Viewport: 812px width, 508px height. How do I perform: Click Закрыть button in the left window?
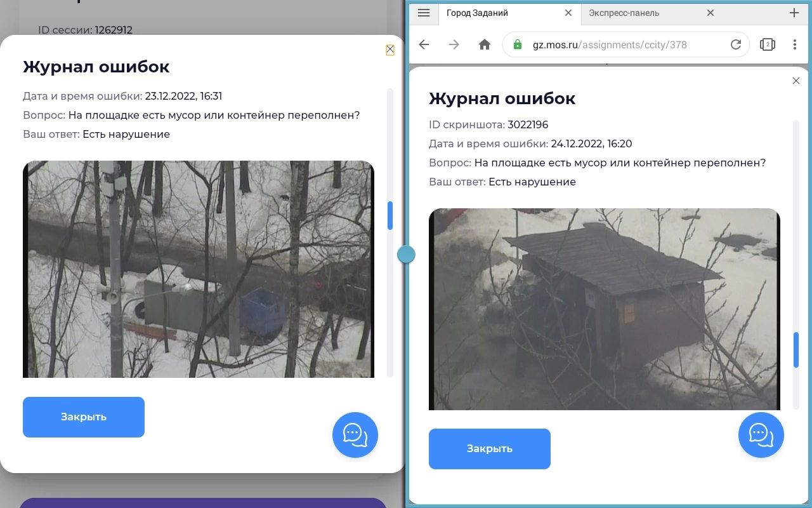coord(84,417)
